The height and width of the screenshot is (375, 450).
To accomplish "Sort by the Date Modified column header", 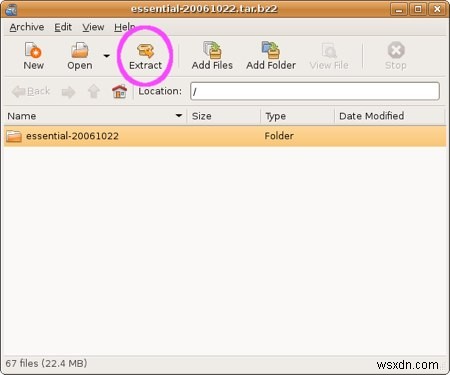I will pos(390,116).
